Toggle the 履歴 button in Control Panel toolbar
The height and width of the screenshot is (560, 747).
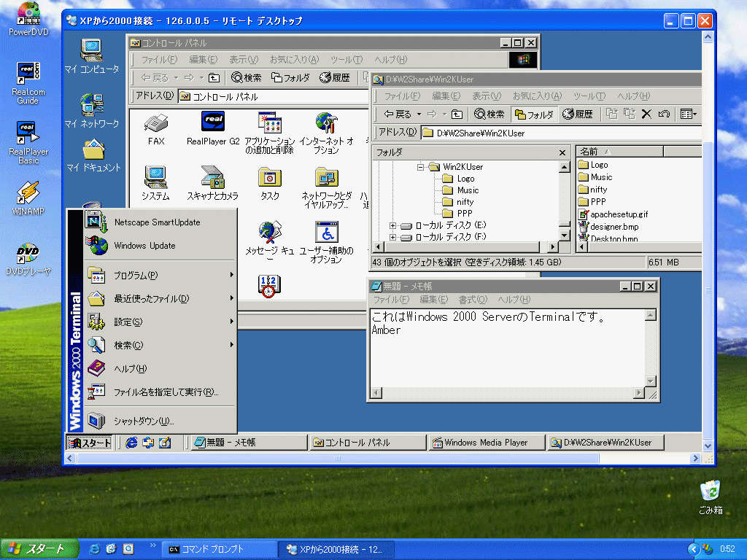(x=335, y=77)
